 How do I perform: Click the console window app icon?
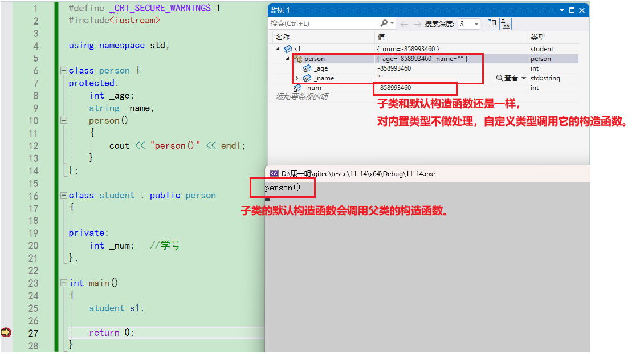tap(274, 174)
